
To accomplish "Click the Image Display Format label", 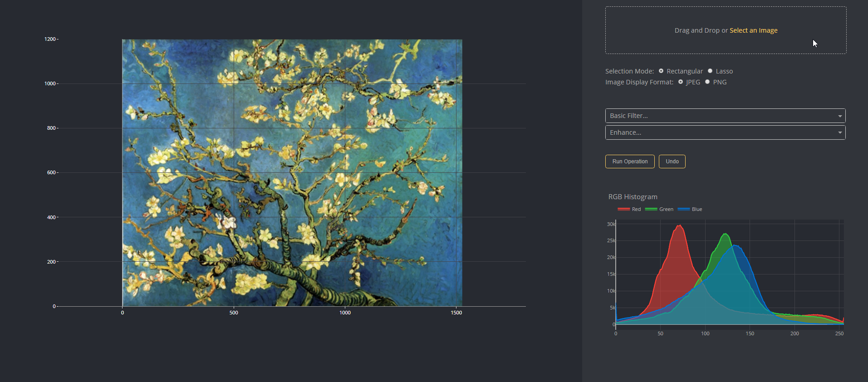I will tap(639, 82).
